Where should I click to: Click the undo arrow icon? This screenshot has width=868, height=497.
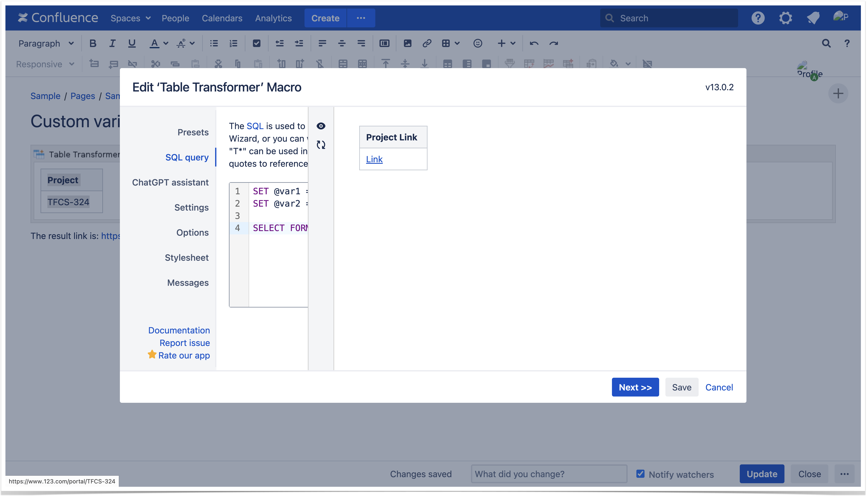534,43
